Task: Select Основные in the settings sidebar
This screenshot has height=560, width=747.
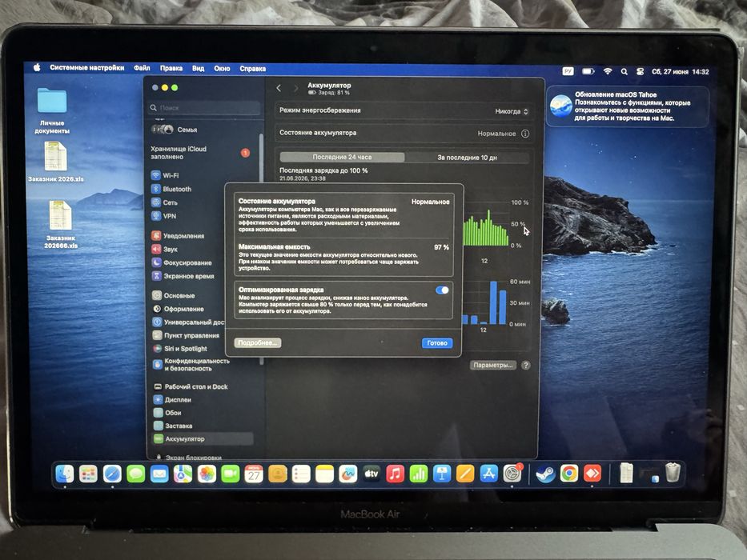Action: coord(174,296)
